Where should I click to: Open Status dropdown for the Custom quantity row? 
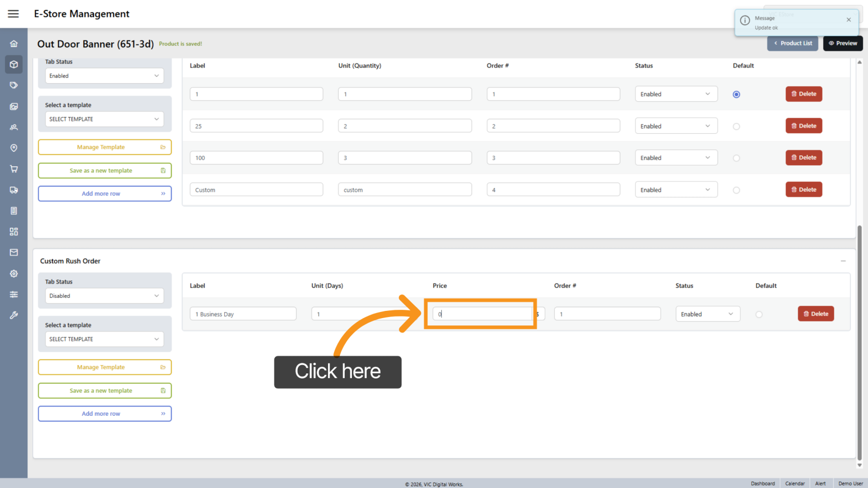pos(676,190)
